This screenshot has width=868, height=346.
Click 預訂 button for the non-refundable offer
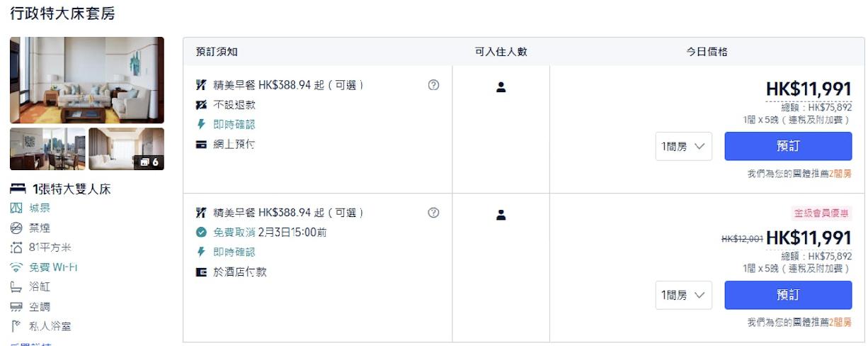pyautogui.click(x=788, y=146)
